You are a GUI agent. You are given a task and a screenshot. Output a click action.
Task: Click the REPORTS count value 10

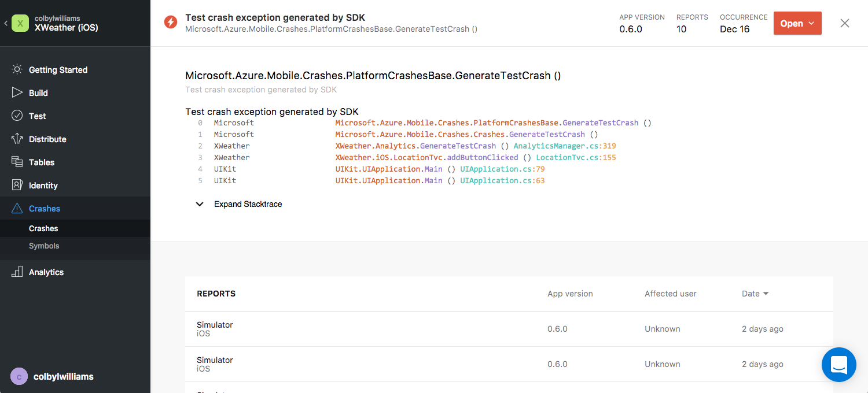pyautogui.click(x=682, y=29)
